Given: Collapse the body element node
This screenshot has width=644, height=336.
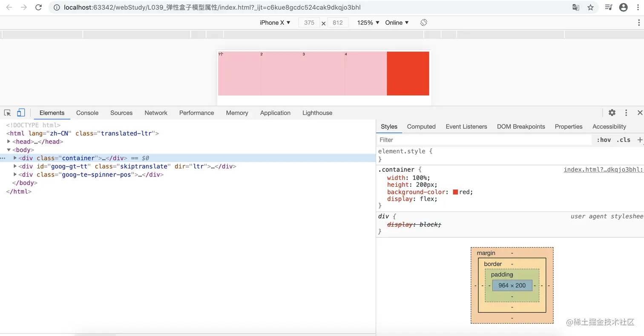Looking at the screenshot, I should [x=9, y=150].
